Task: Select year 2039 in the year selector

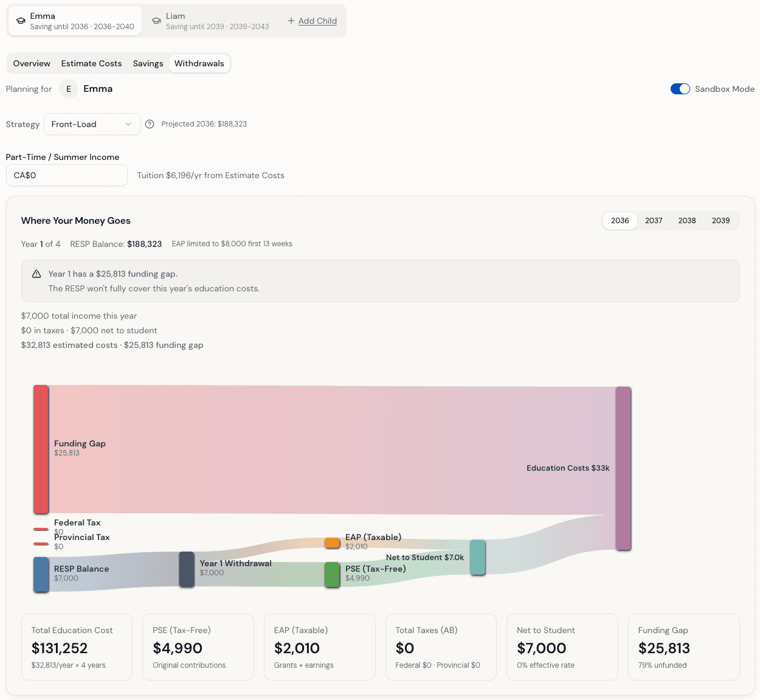Action: [x=720, y=220]
